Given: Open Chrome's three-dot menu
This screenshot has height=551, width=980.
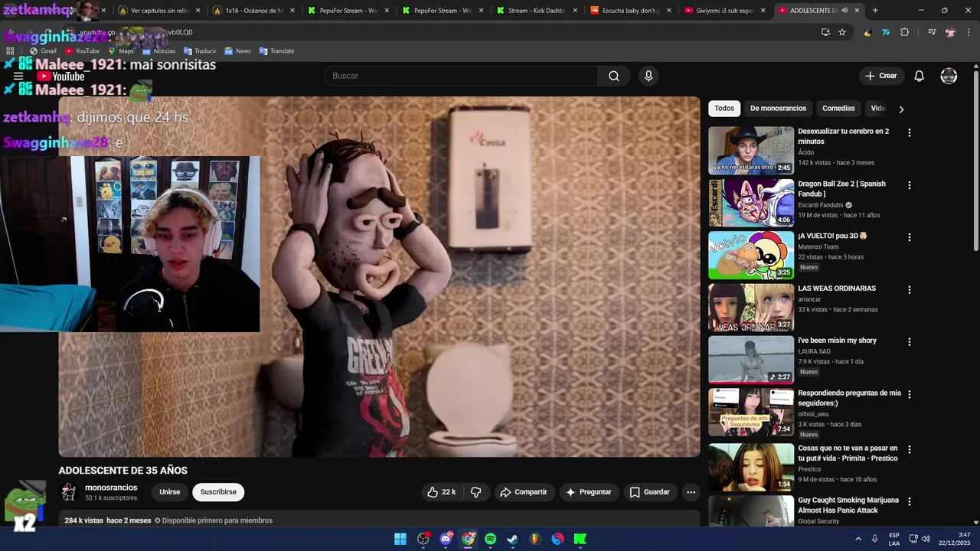Looking at the screenshot, I should (x=969, y=32).
